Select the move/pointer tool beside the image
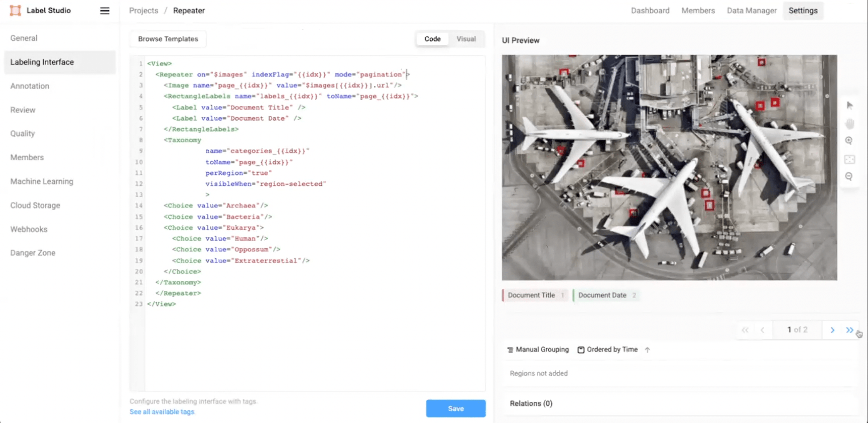Screen dimensions: 868x423 coord(850,106)
